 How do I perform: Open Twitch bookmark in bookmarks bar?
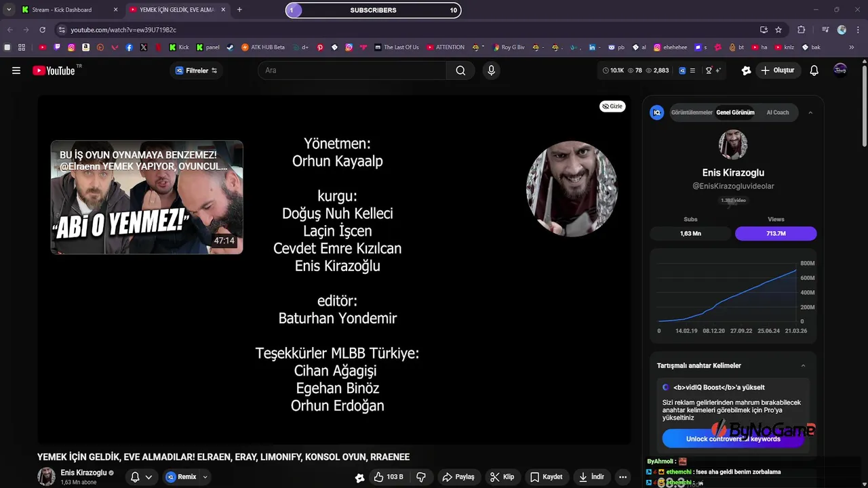pos(57,47)
